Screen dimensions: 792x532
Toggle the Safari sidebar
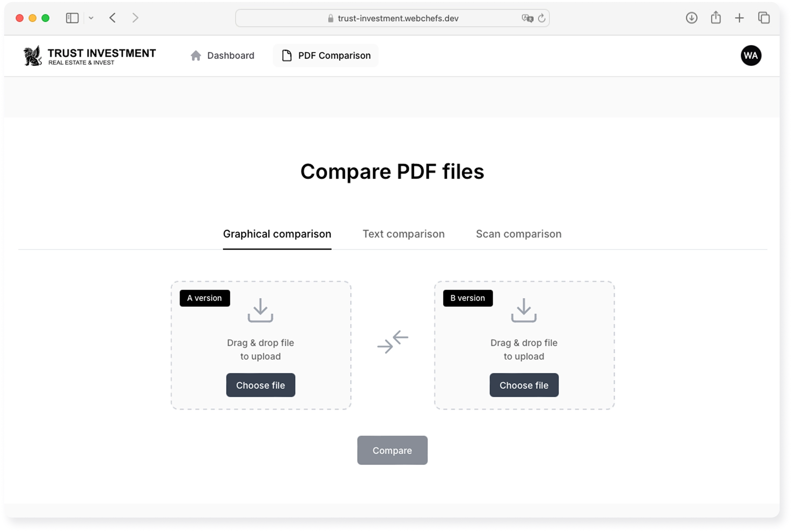[x=72, y=18]
